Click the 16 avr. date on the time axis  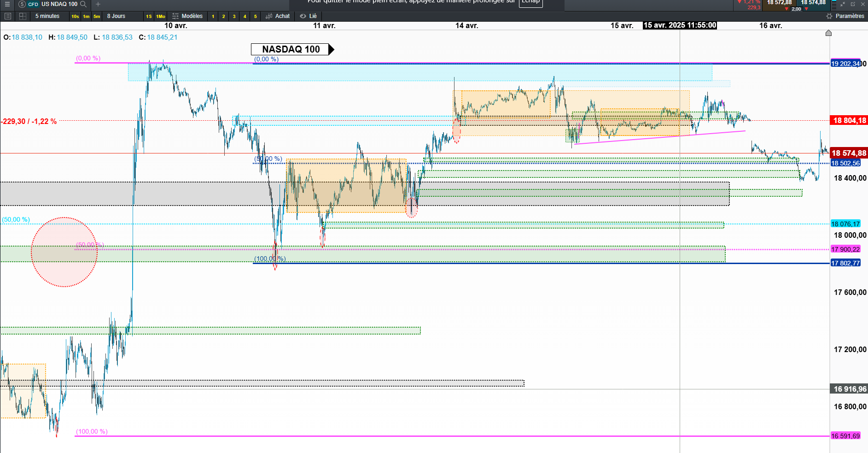point(771,25)
